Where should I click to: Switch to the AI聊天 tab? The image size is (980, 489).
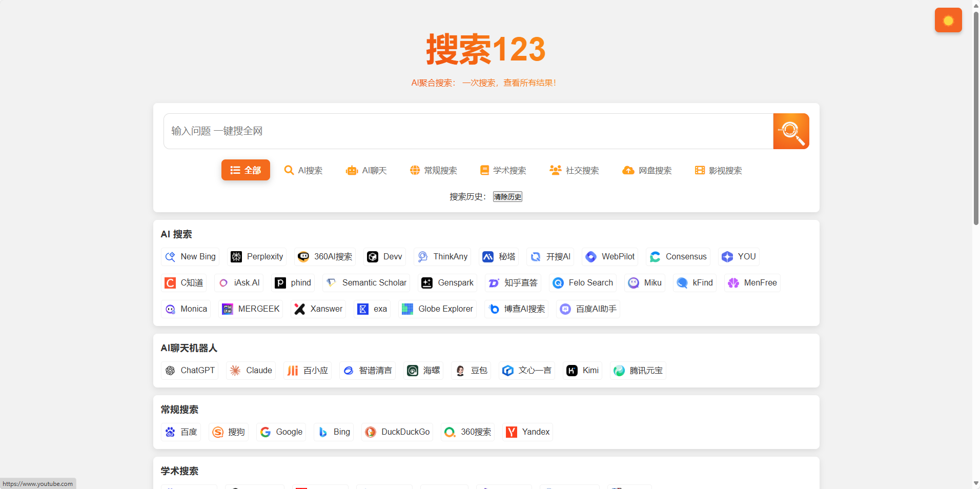tap(366, 170)
